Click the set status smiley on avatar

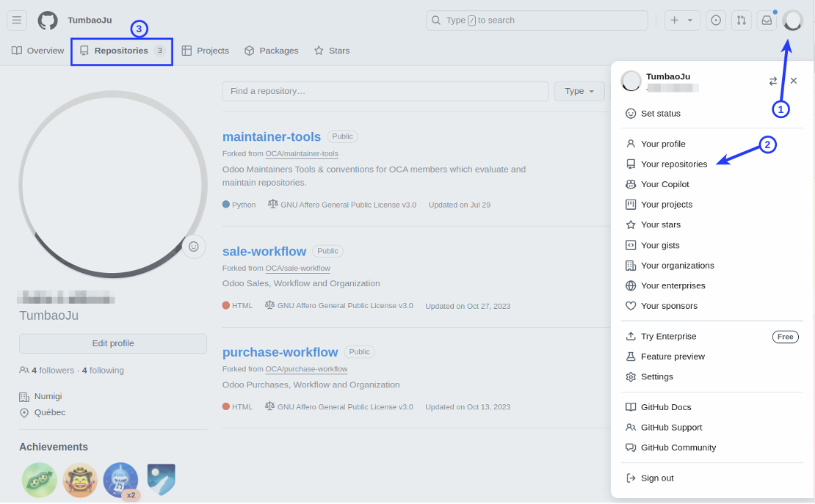point(194,246)
